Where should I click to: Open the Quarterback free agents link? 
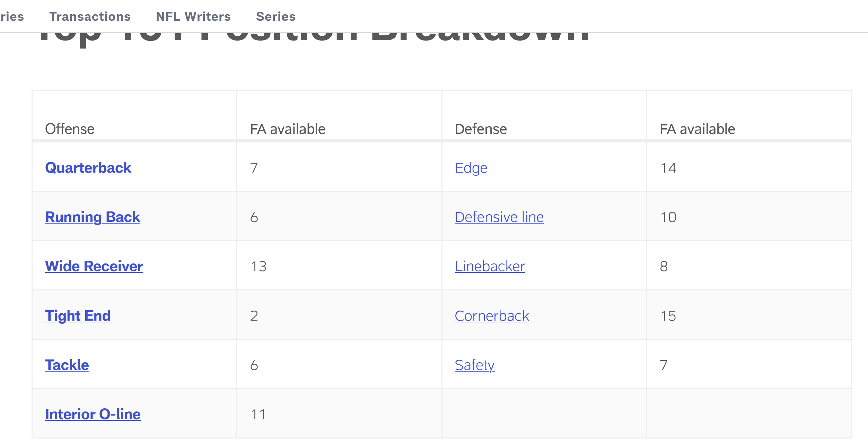[x=88, y=168]
